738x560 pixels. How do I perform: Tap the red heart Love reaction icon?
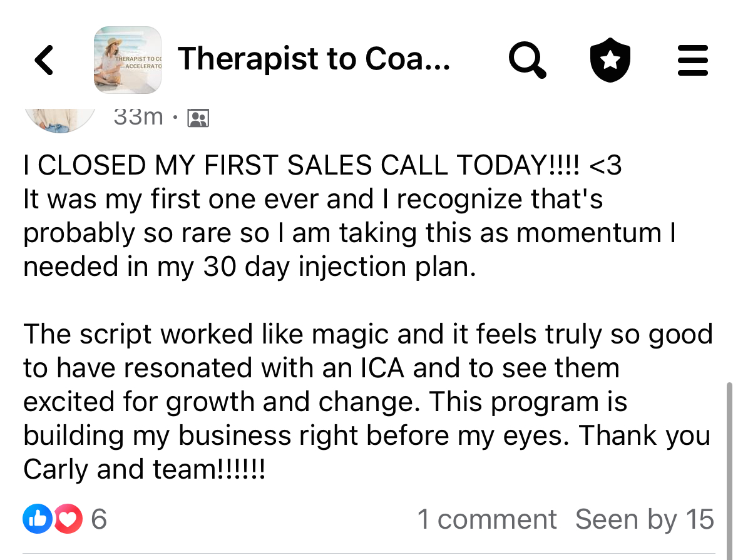(68, 519)
